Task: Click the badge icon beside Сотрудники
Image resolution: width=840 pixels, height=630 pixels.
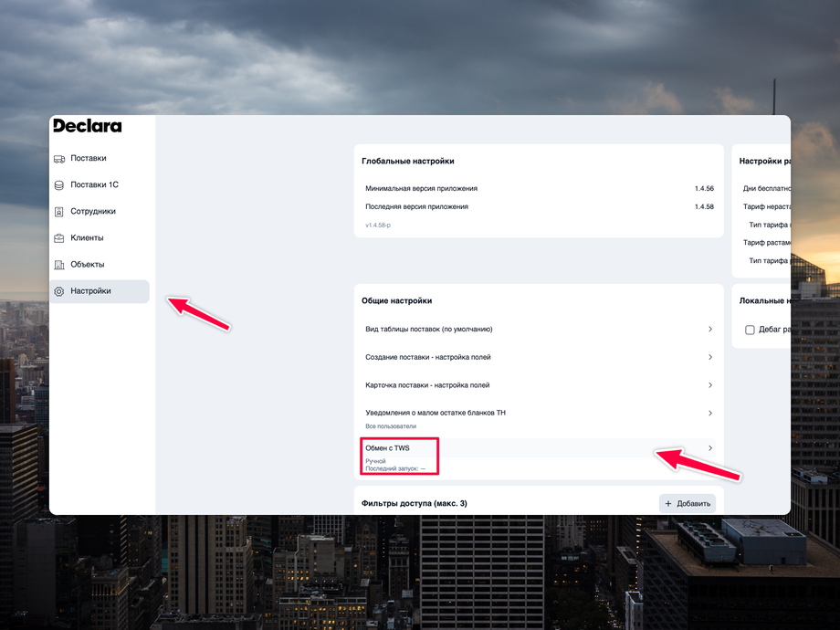Action: tap(59, 212)
